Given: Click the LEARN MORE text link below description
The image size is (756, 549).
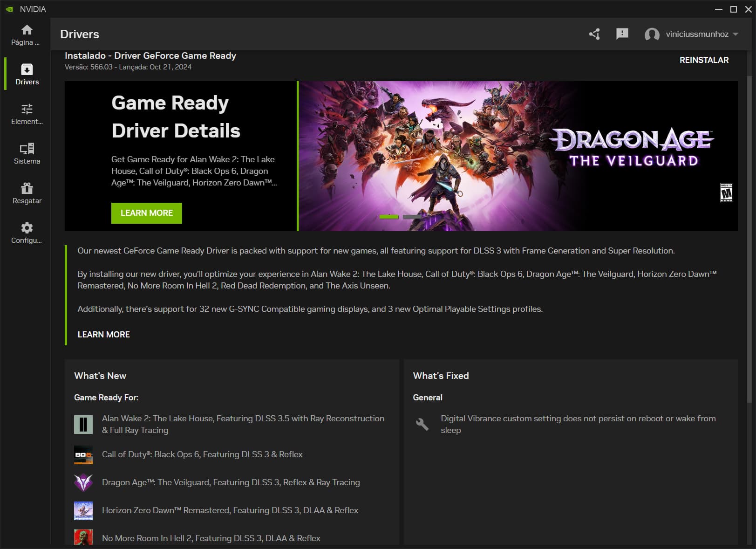Looking at the screenshot, I should [104, 335].
